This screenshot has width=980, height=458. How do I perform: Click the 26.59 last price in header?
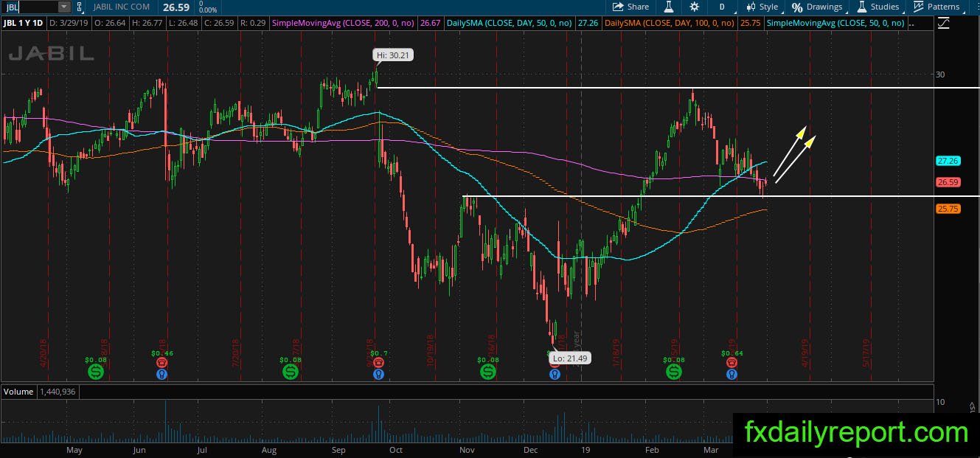tap(176, 7)
